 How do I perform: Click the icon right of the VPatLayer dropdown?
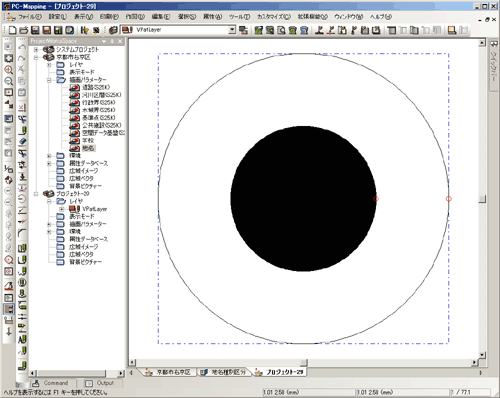pyautogui.click(x=243, y=30)
